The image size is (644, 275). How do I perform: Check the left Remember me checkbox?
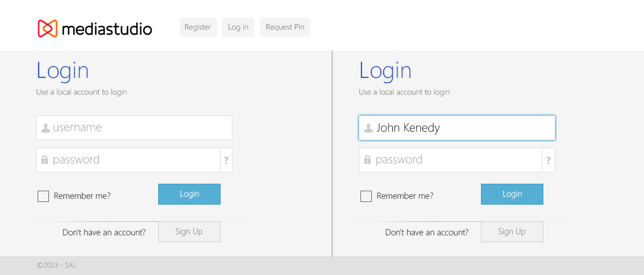43,196
